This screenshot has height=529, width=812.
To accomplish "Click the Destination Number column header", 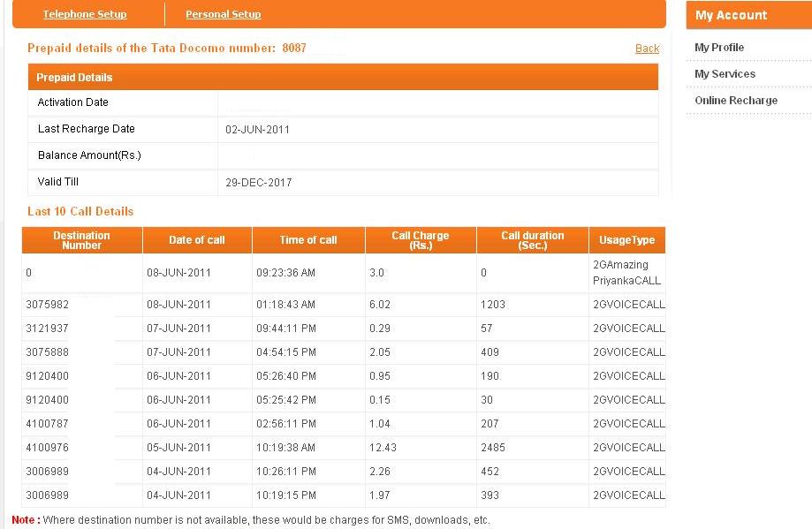I will pos(82,240).
